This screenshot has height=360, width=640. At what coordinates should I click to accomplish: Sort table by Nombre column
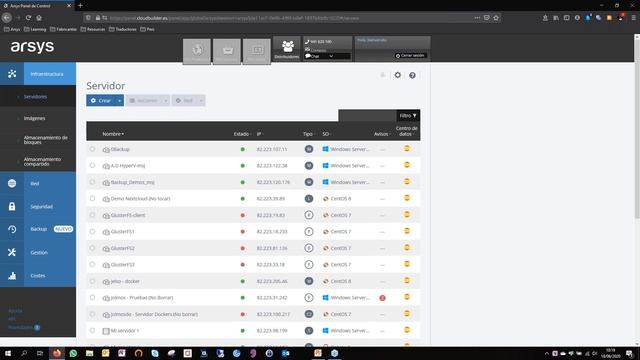(113, 134)
